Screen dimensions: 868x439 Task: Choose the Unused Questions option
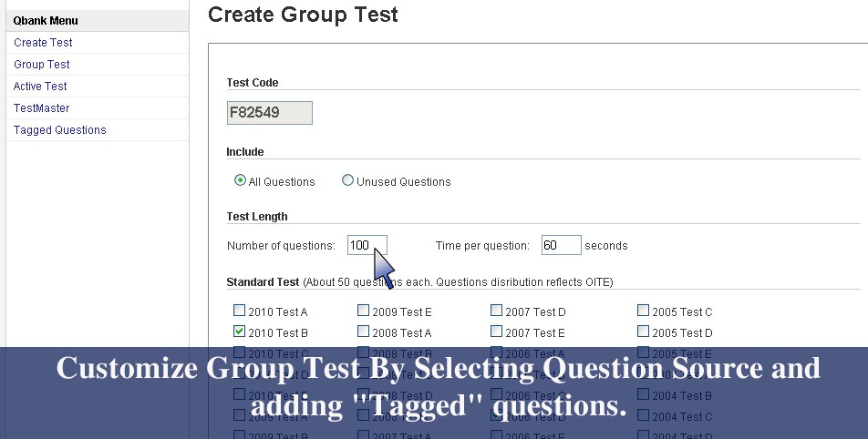347,180
